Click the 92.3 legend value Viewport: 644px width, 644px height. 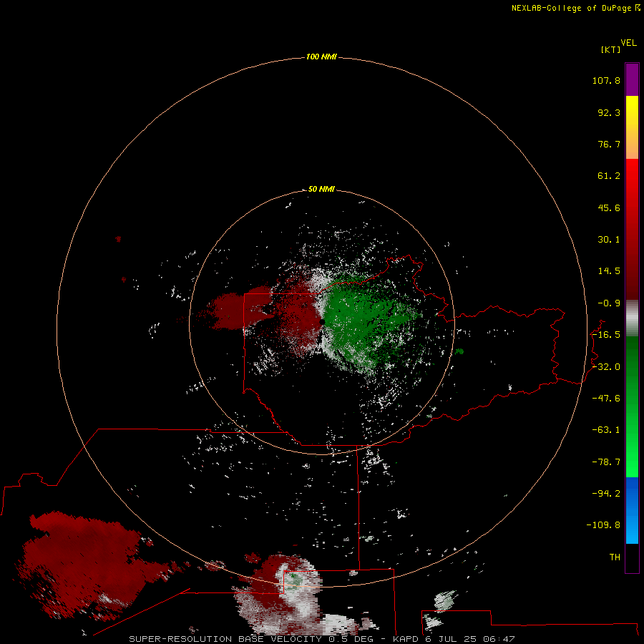(609, 112)
